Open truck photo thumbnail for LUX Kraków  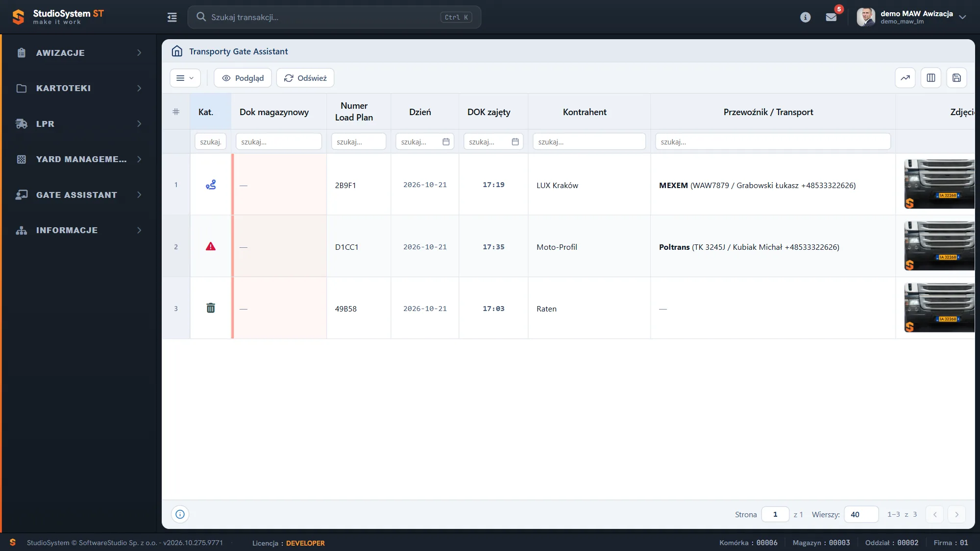pyautogui.click(x=939, y=184)
